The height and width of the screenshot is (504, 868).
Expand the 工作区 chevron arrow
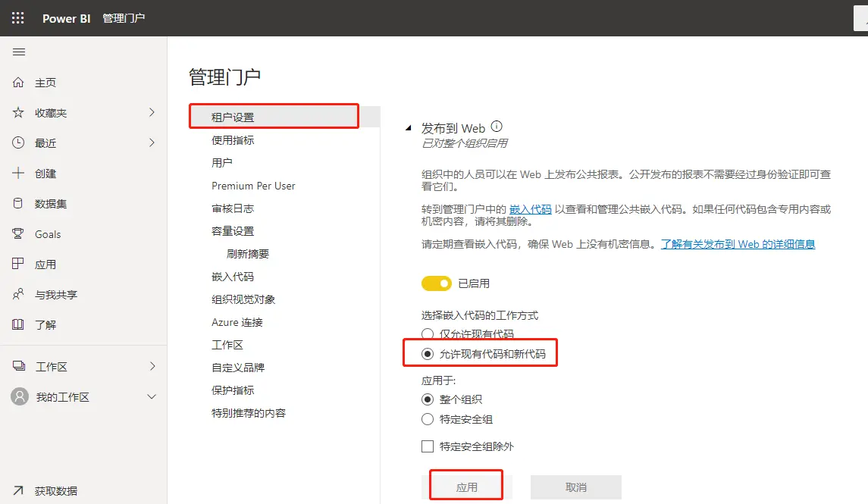pos(152,367)
